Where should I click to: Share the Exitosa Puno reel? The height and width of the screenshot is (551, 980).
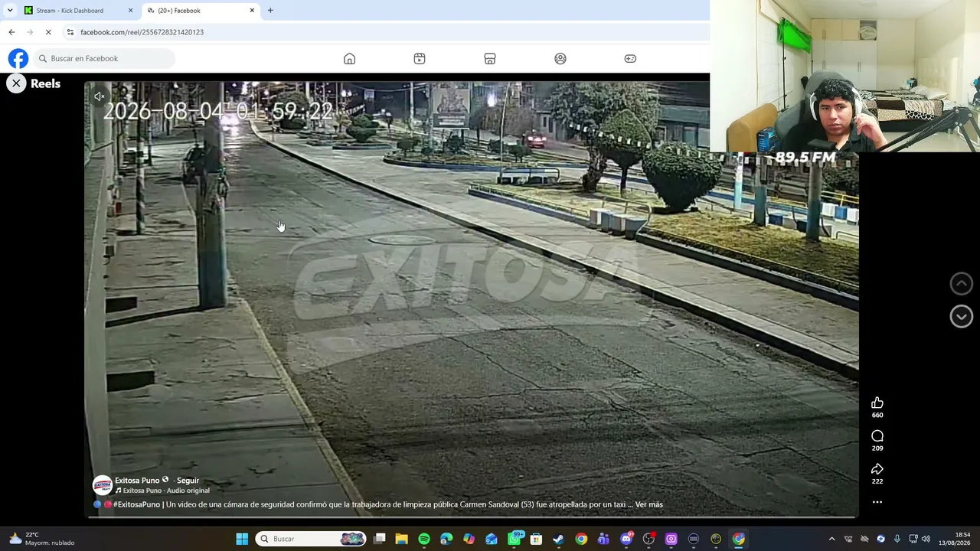(877, 469)
